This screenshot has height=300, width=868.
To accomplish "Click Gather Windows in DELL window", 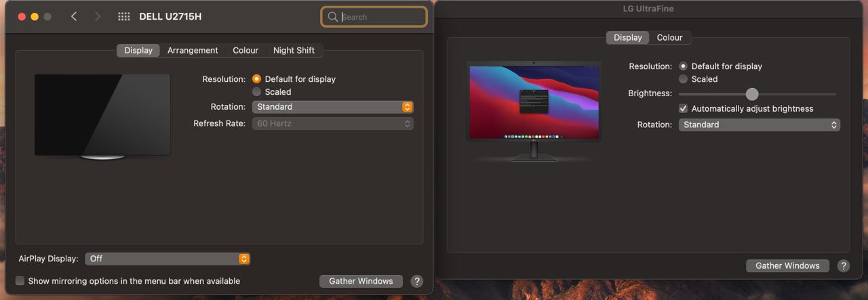I will coord(361,281).
